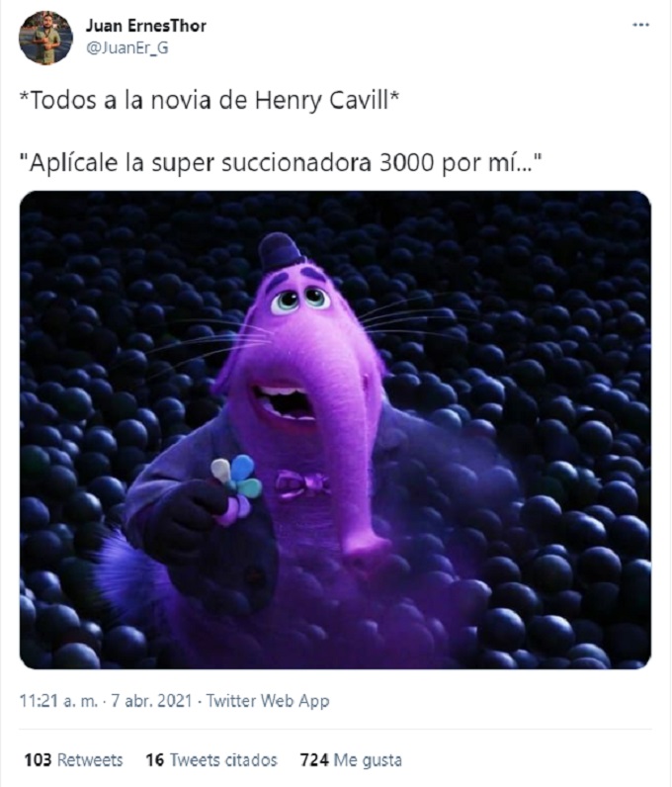Visit the @JuanEr_G handle link
Viewport: 672px width, 787px height.
pos(127,48)
